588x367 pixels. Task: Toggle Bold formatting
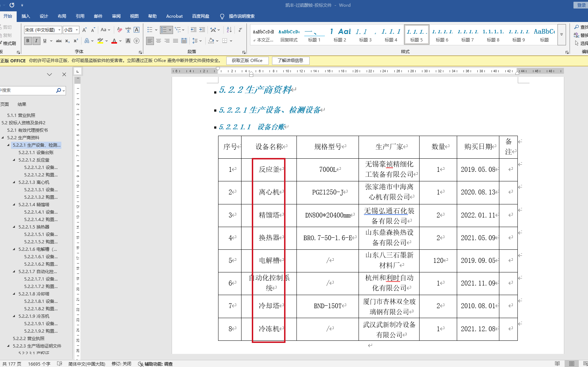click(28, 41)
